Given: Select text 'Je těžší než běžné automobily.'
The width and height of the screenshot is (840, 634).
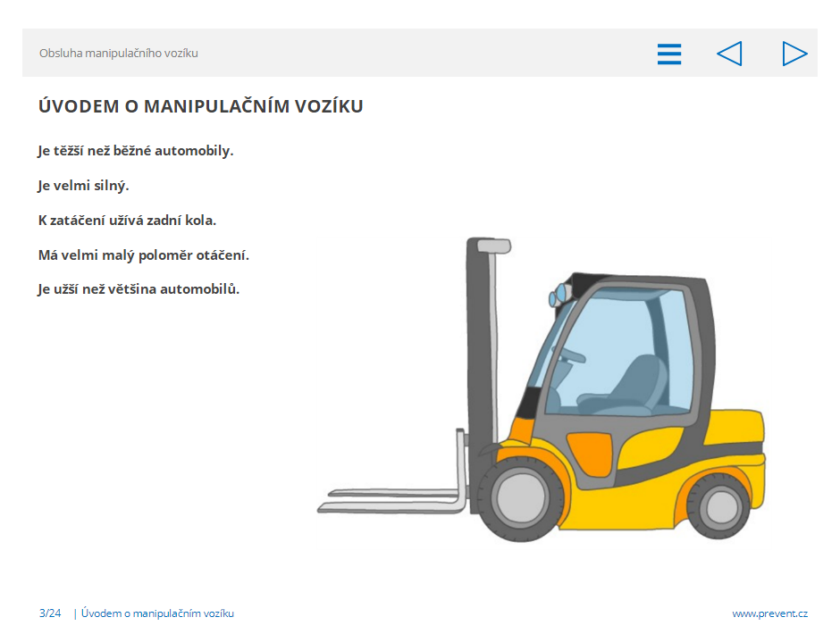Looking at the screenshot, I should pos(136,151).
